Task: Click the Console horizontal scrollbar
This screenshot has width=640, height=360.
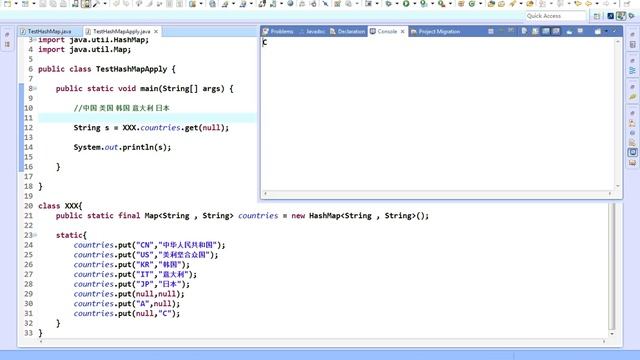Action: (x=438, y=193)
